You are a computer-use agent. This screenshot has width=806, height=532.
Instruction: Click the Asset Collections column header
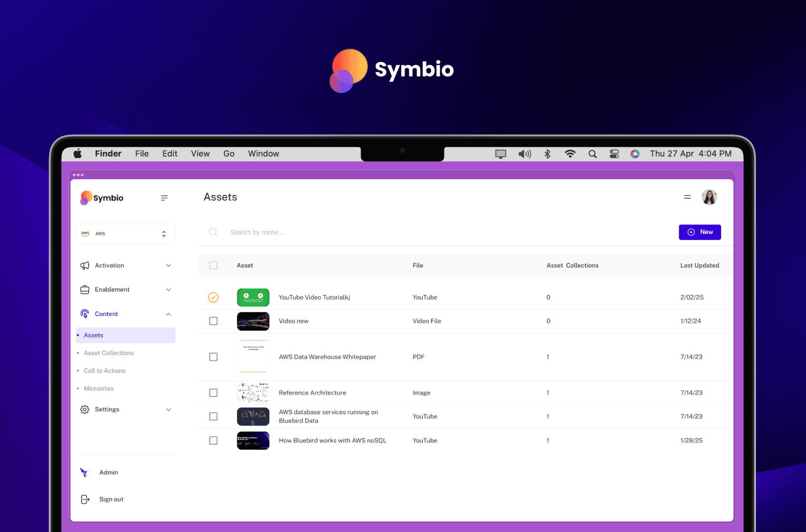(x=572, y=266)
